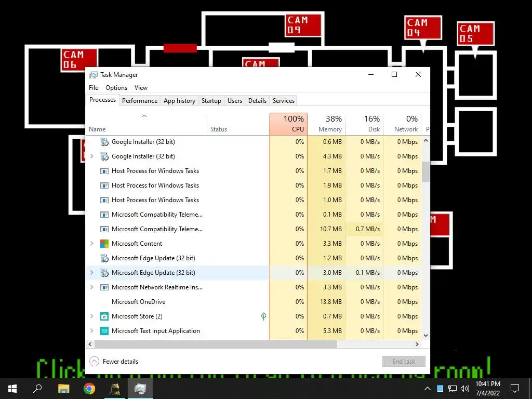Click the CAM 04 button on the map
This screenshot has height=399, width=532.
[x=423, y=28]
